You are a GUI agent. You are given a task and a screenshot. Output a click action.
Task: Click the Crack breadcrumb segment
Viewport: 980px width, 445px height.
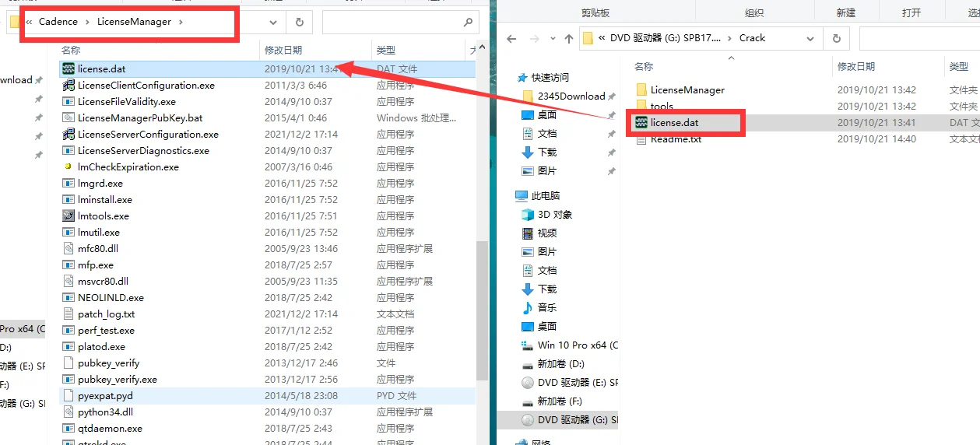pyautogui.click(x=753, y=38)
